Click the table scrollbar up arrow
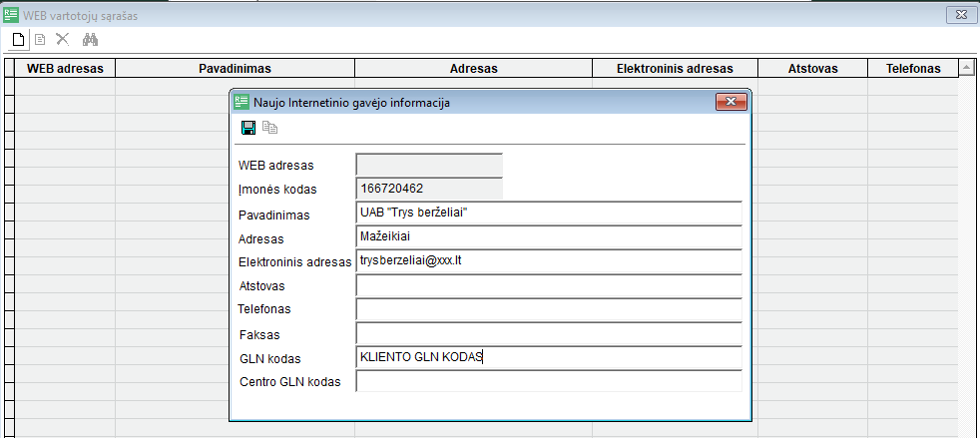The image size is (980, 438). pyautogui.click(x=965, y=68)
